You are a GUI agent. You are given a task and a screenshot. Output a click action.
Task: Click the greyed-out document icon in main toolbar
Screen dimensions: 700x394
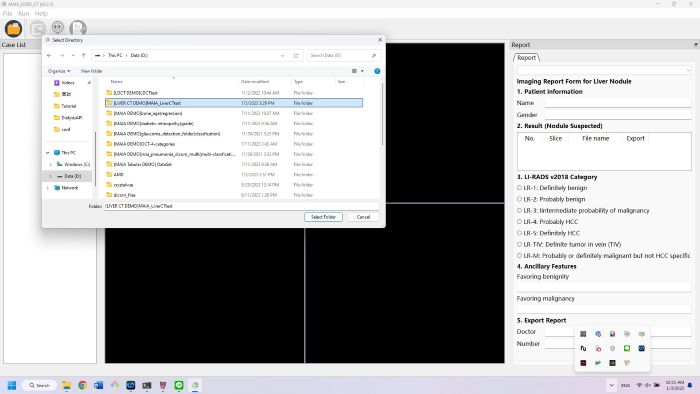tap(78, 29)
